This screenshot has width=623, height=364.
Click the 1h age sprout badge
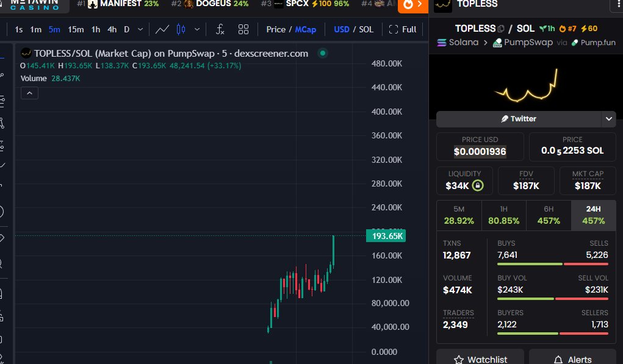547,29
